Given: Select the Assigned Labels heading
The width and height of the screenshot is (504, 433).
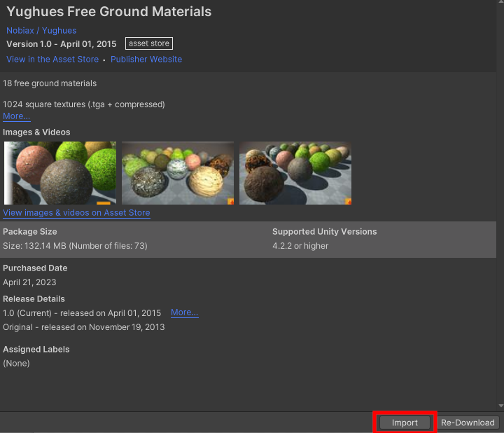Looking at the screenshot, I should pos(36,350).
